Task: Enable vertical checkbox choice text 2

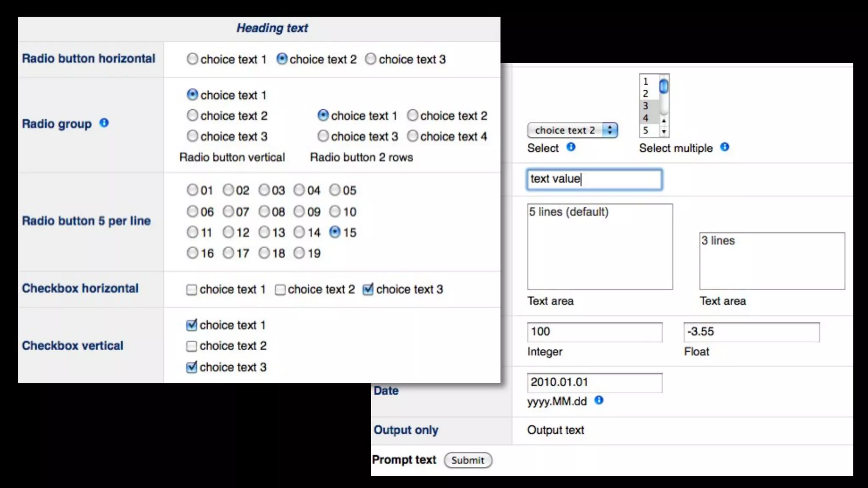Action: point(192,346)
